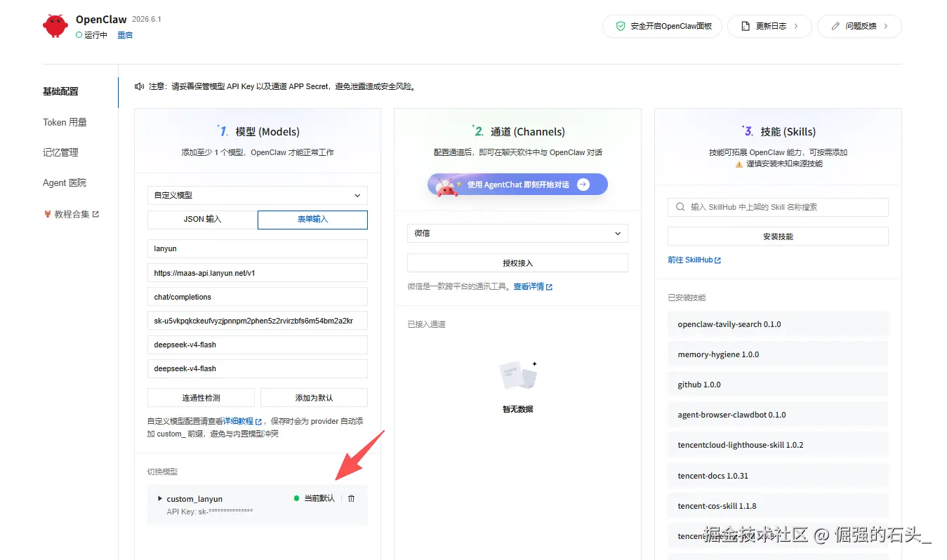The width and height of the screenshot is (947, 560).
Task: Click the openclaw-tavily-search 0.1.0 skill row
Action: click(x=778, y=324)
